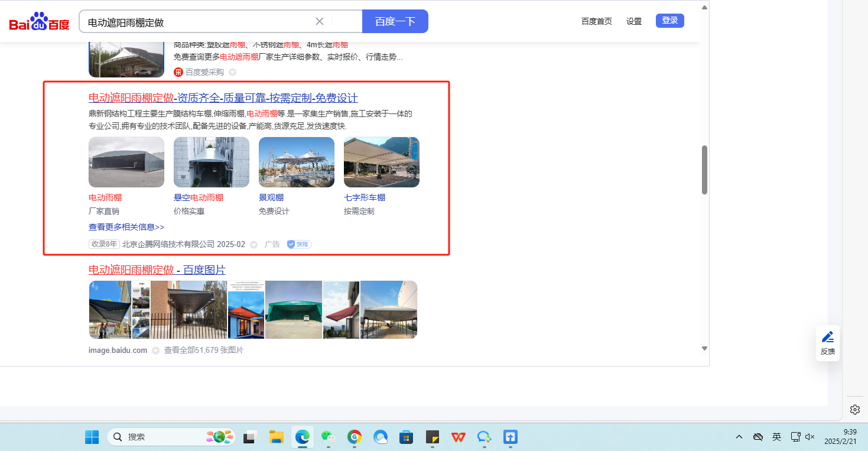Viewport: 868px width, 451px height.
Task: Open the 景观棚 thumbnail image
Action: point(297,162)
